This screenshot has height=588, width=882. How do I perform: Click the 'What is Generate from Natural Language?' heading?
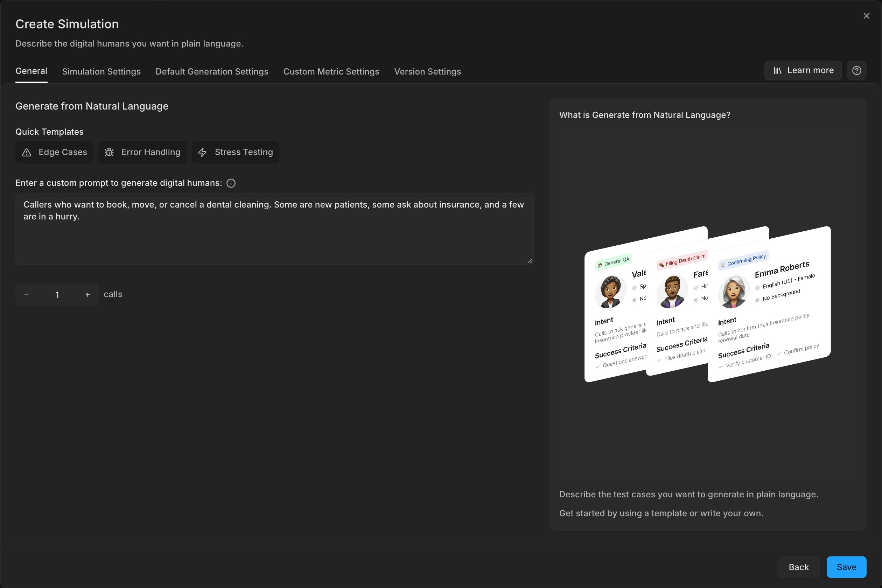click(645, 115)
